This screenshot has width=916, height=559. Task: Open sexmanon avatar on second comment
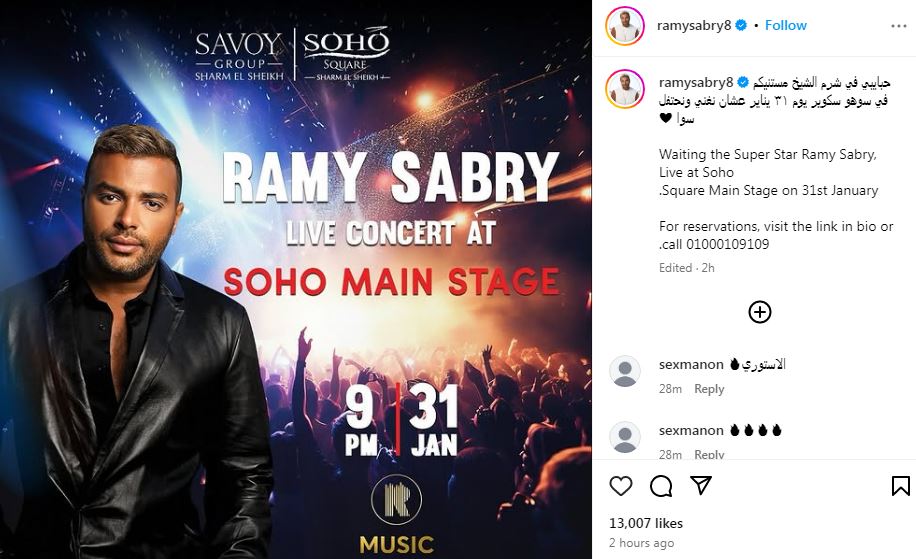coord(624,437)
